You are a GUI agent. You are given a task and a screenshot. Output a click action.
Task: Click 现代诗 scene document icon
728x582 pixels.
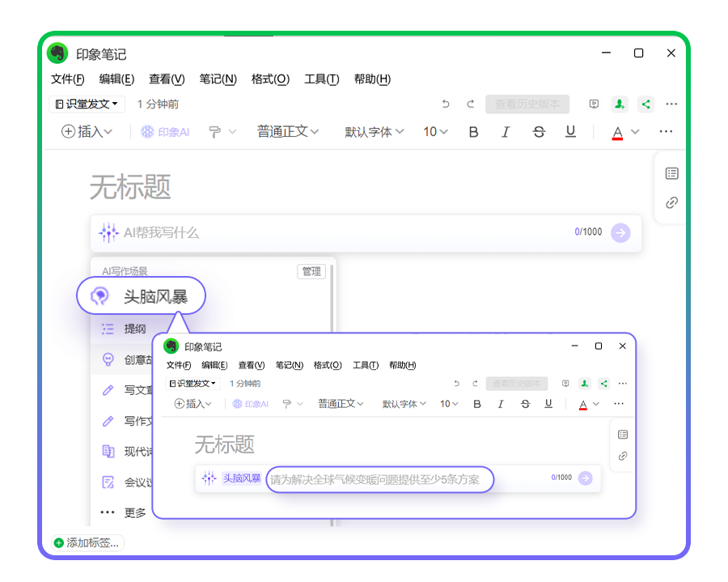(x=108, y=452)
